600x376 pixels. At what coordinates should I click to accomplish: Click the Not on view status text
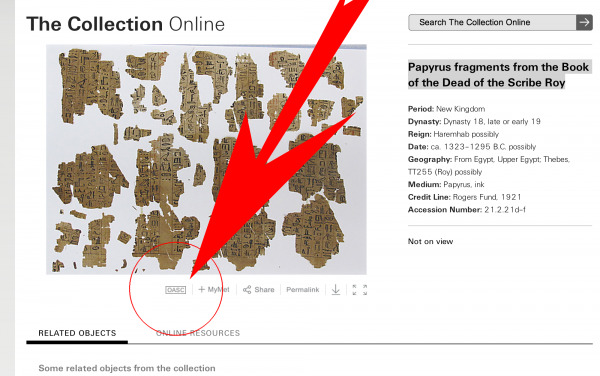(x=430, y=241)
